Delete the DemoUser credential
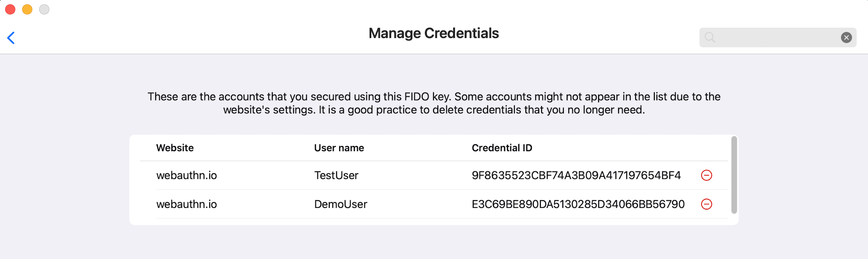The image size is (868, 259). [x=706, y=204]
